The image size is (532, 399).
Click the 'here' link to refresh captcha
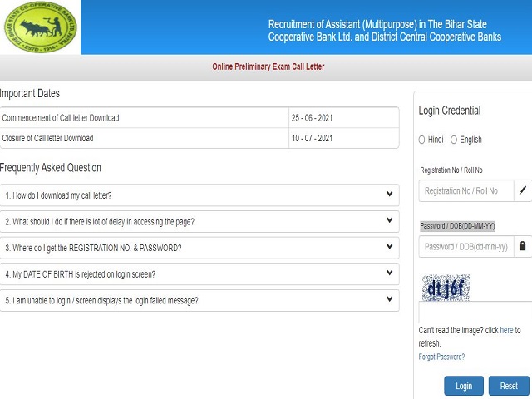pos(506,330)
